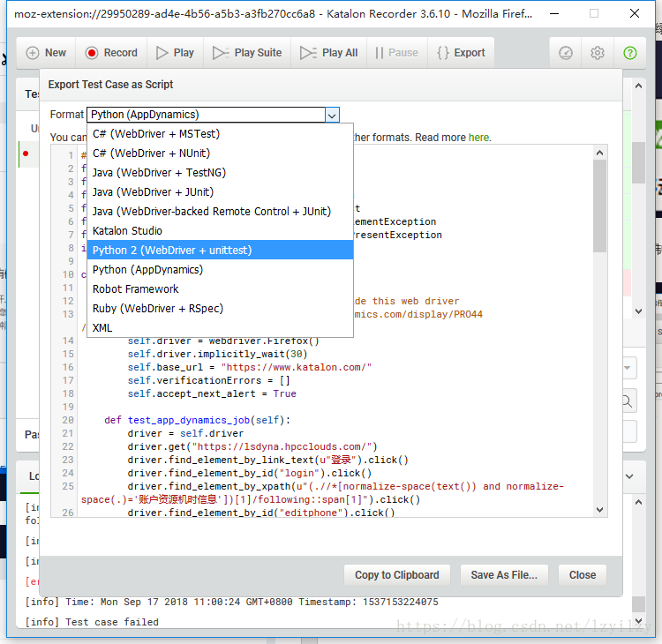The width and height of the screenshot is (662, 644).
Task: Click code line 22 with lsdyna URL
Action: [252, 446]
